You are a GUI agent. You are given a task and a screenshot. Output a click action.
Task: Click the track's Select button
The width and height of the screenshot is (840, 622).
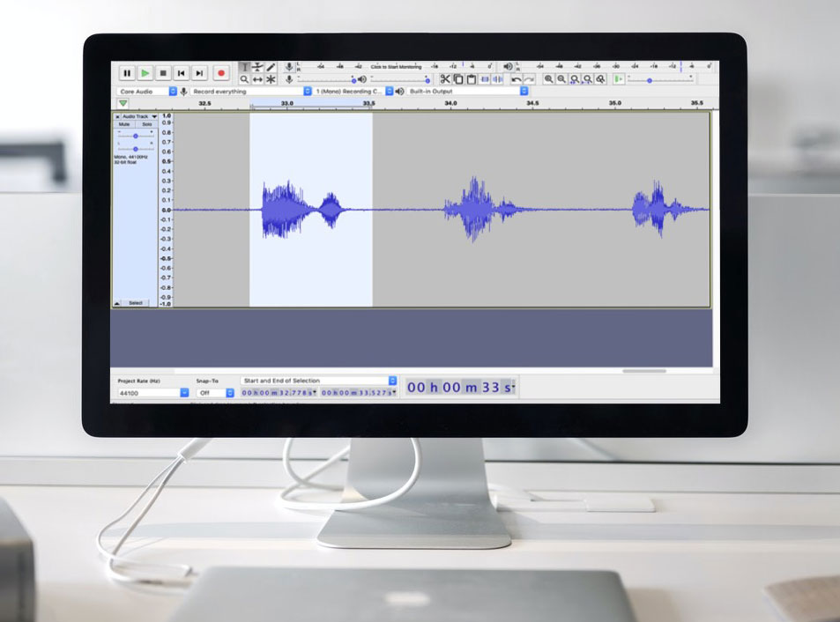pyautogui.click(x=135, y=303)
